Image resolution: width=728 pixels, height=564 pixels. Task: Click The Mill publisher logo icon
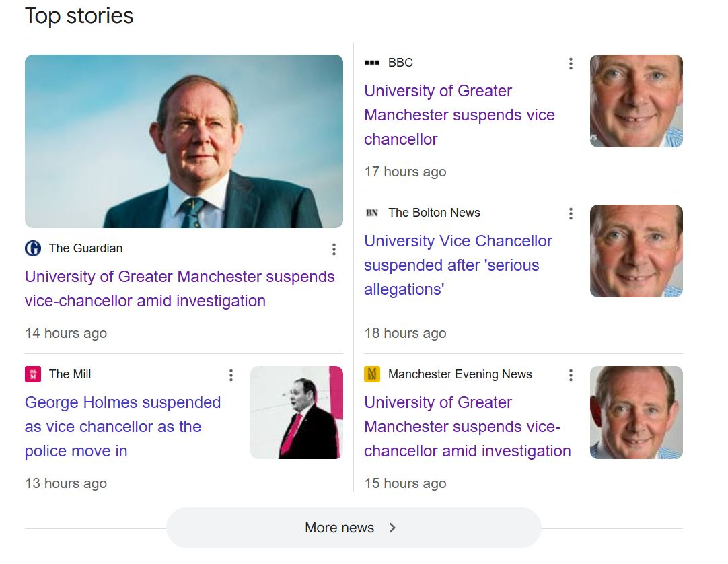(33, 374)
